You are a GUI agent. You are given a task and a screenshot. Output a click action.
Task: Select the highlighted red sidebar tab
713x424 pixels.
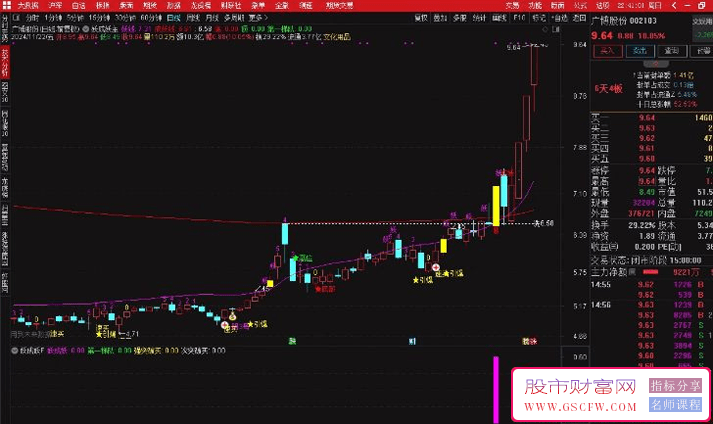point(5,62)
